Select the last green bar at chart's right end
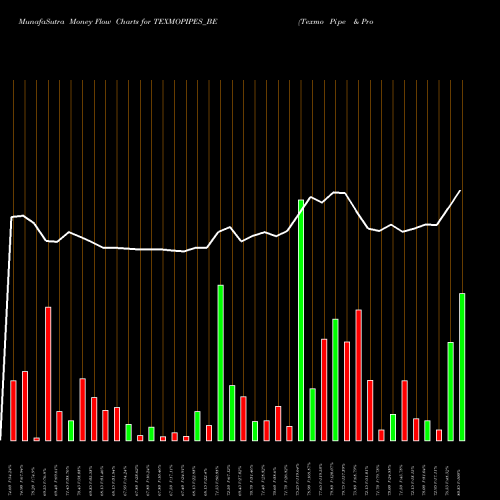The width and height of the screenshot is (500, 500). pos(462,367)
